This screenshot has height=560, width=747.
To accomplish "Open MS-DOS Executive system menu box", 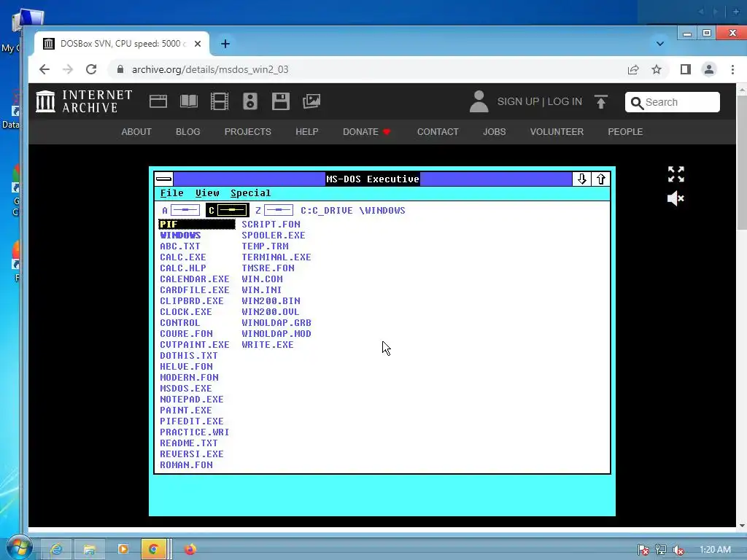I will 164,179.
